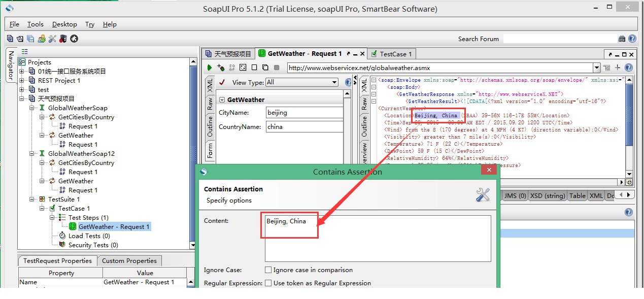
Task: Open the JMS (0) tab
Action: [x=515, y=195]
